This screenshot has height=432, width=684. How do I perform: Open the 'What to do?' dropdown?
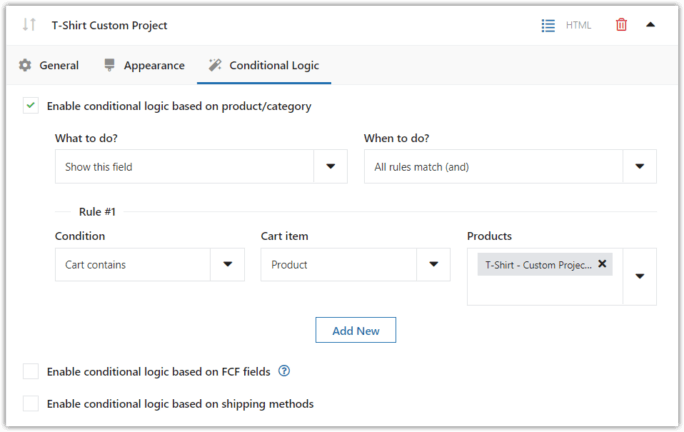point(330,167)
